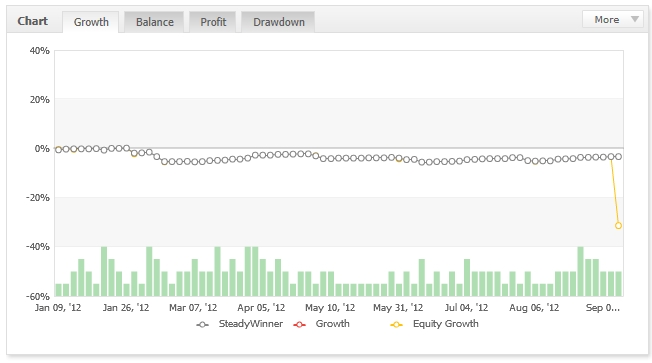
Task: Click the Jan 09, '12 axis label
Action: [x=58, y=308]
